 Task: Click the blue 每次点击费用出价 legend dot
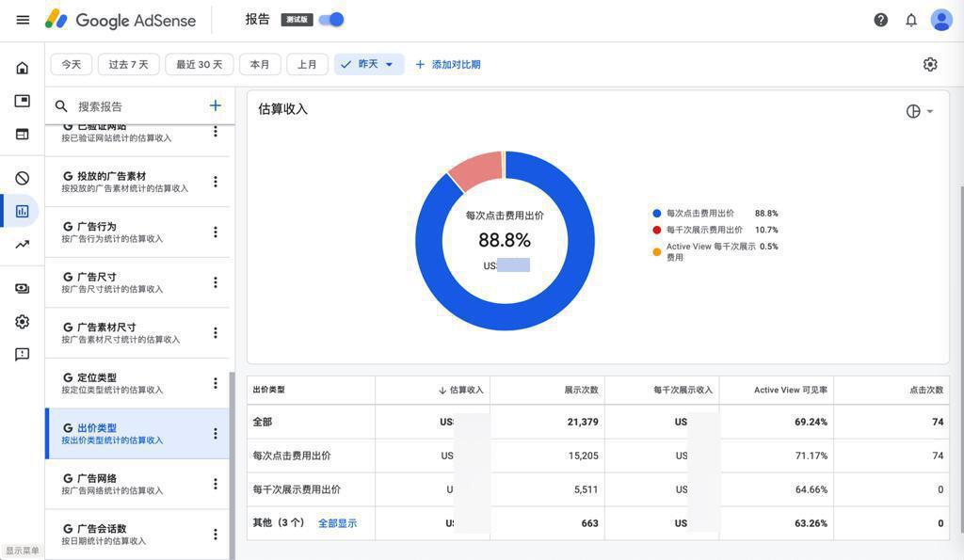click(656, 214)
